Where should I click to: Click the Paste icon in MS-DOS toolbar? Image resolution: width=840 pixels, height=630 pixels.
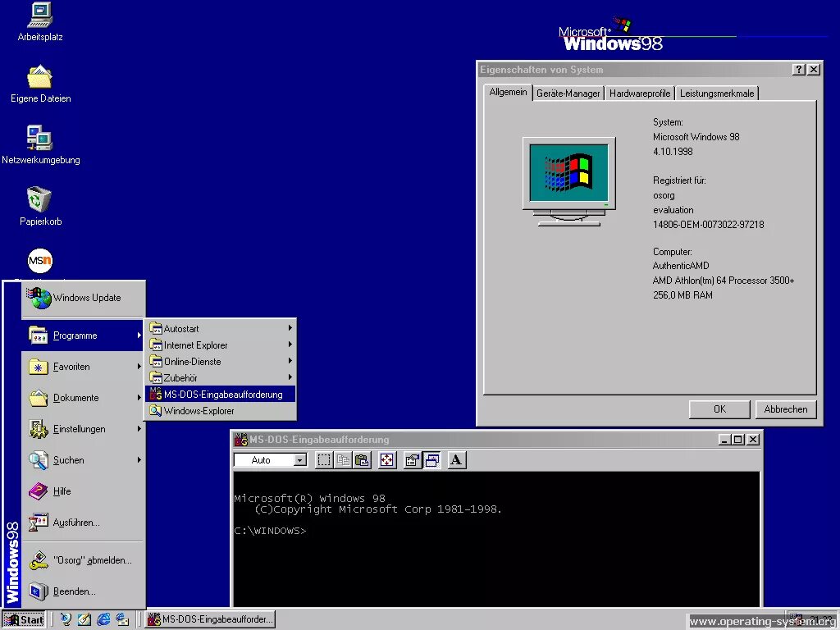362,459
